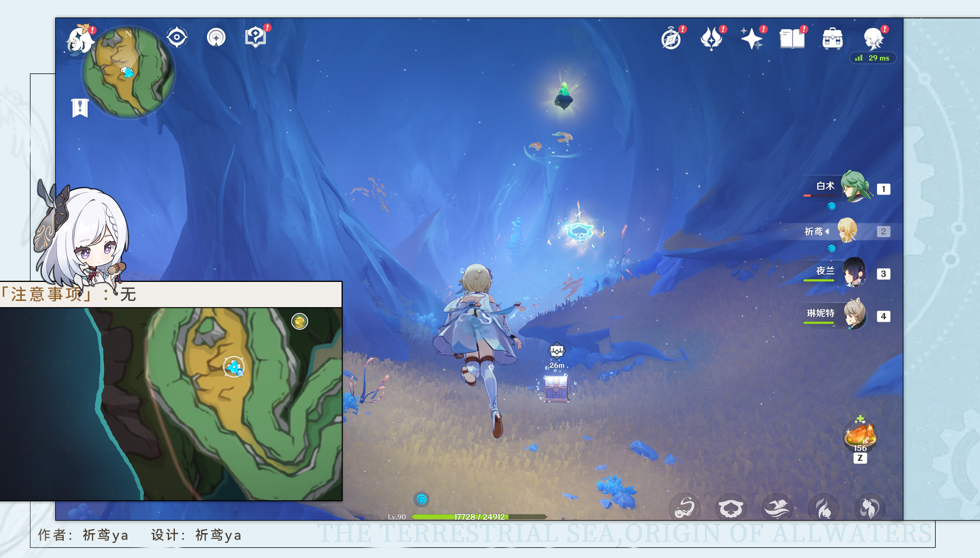Viewport: 980px width, 558px height.
Task: Open the quest question-mark icon
Action: (x=256, y=37)
